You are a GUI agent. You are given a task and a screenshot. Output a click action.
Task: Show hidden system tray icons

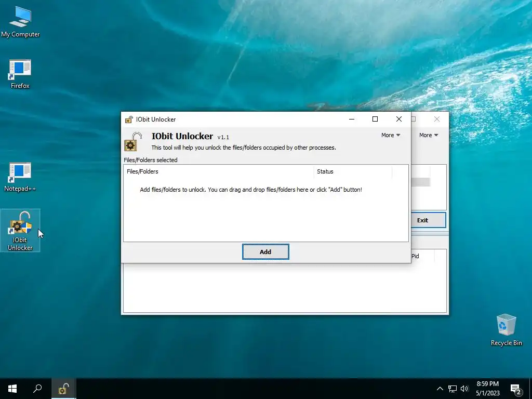click(x=440, y=389)
